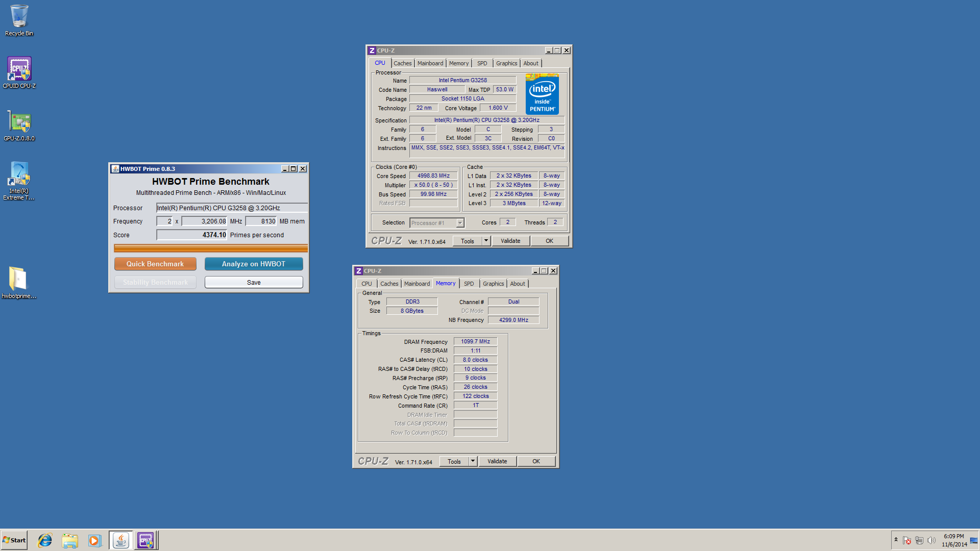Click Tools button in the top CPU-Z window
980x551 pixels.
pyautogui.click(x=468, y=241)
